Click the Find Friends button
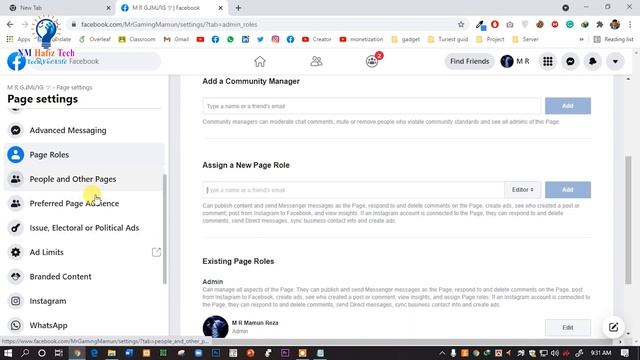 (x=469, y=61)
